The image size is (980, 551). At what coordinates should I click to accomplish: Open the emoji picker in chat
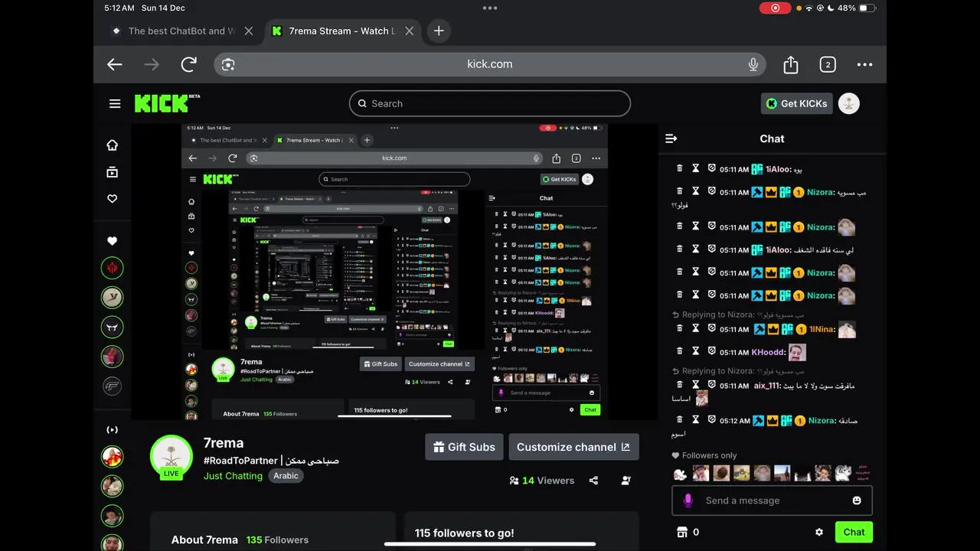857,500
